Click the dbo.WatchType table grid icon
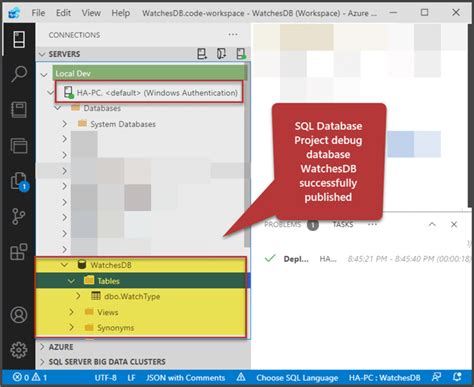474x387 pixels. 96,296
